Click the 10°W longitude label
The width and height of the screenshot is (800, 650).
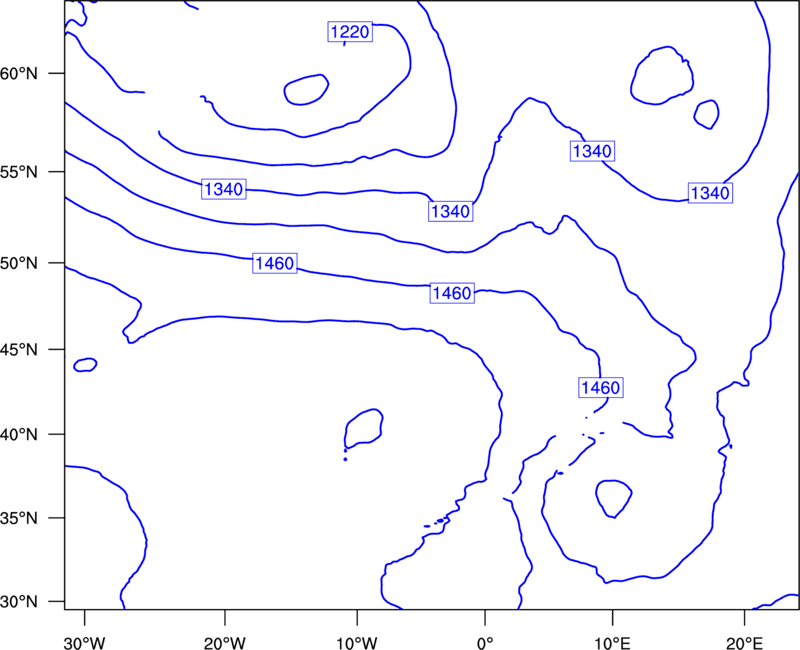pos(357,643)
